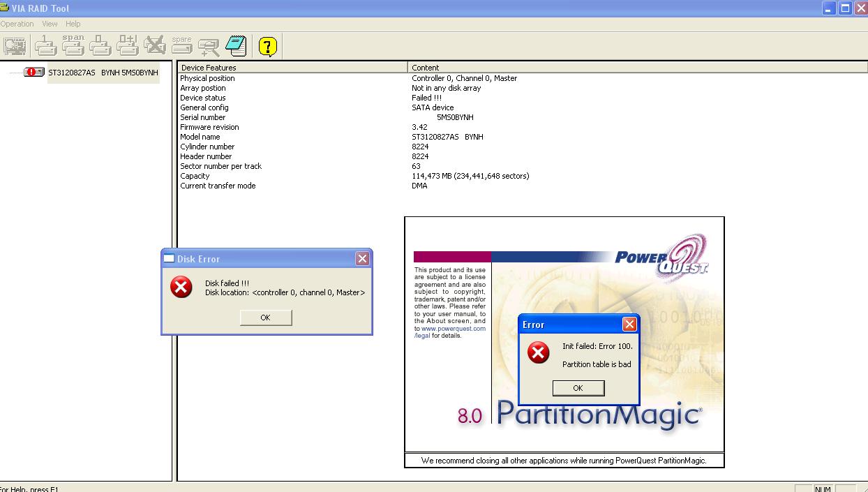This screenshot has width=868, height=492.
Task: Open the Operation menu
Action: (17, 24)
